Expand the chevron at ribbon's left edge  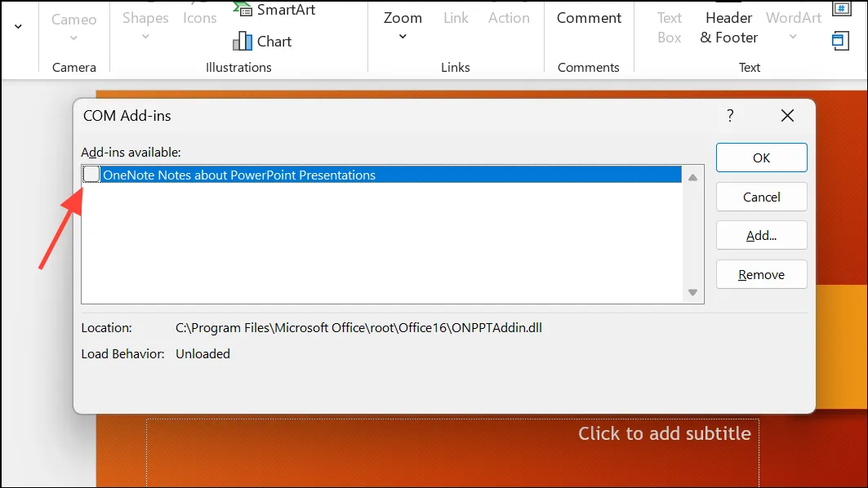click(x=18, y=26)
